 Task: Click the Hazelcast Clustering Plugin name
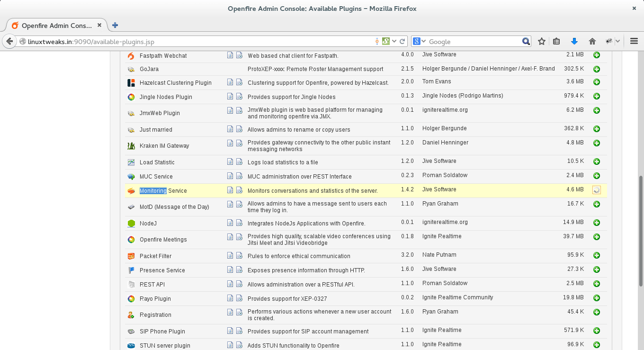[176, 83]
